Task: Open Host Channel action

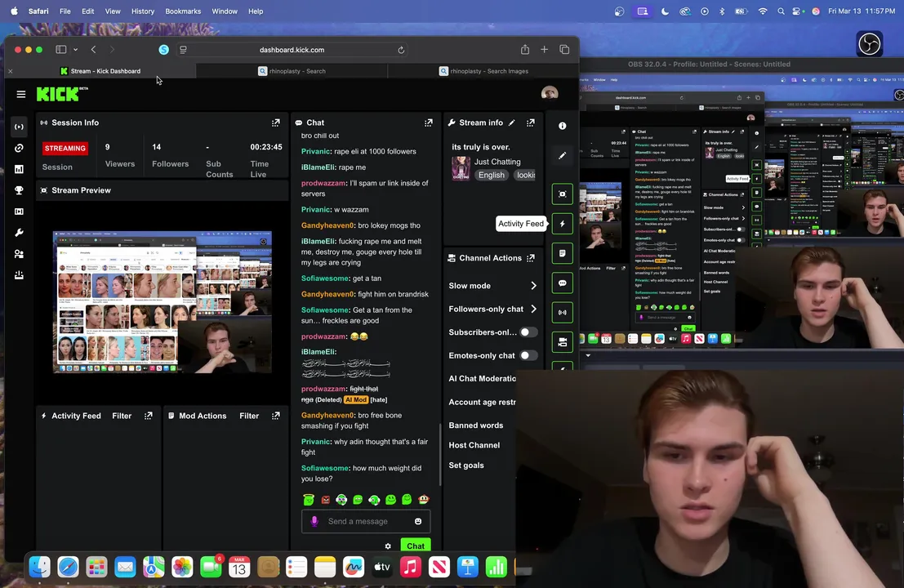Action: [x=474, y=445]
